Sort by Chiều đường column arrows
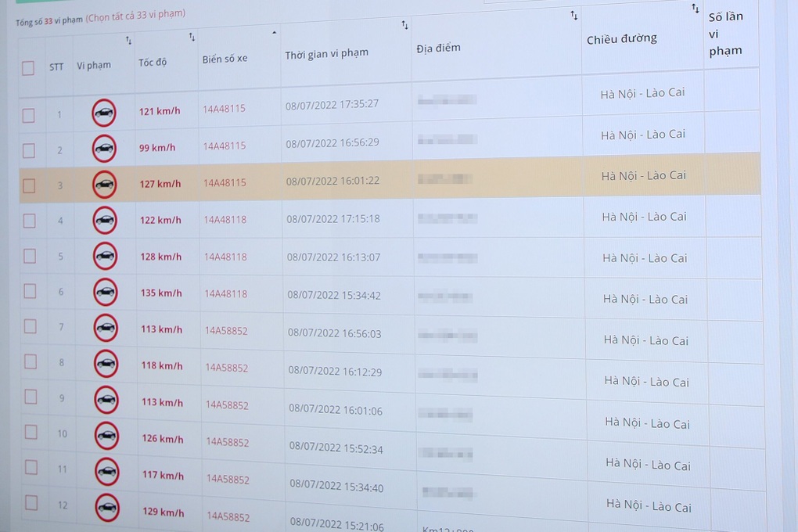Screen dimensions: 798x532 pos(696,8)
